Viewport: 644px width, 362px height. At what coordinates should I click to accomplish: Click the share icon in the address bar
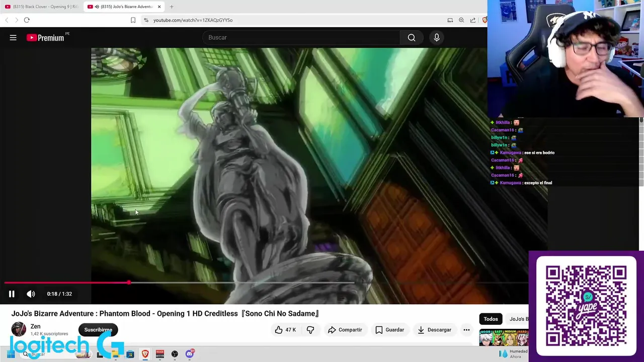coord(473,20)
